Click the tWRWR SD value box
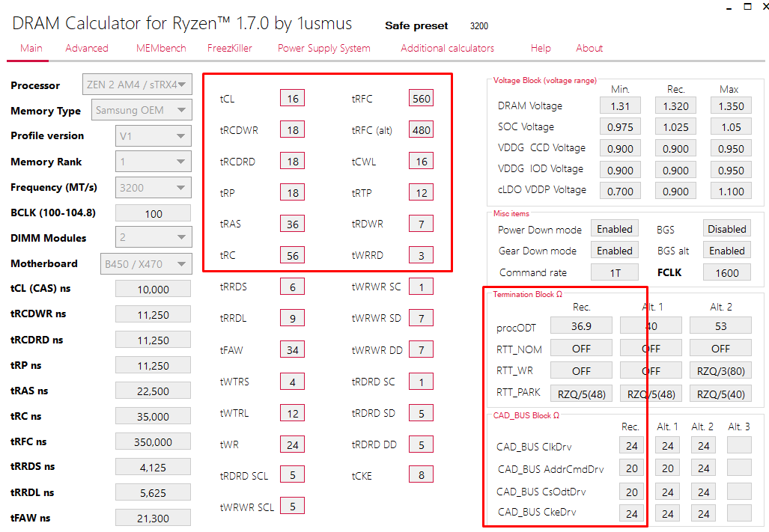Image resolution: width=769 pixels, height=532 pixels. click(422, 317)
